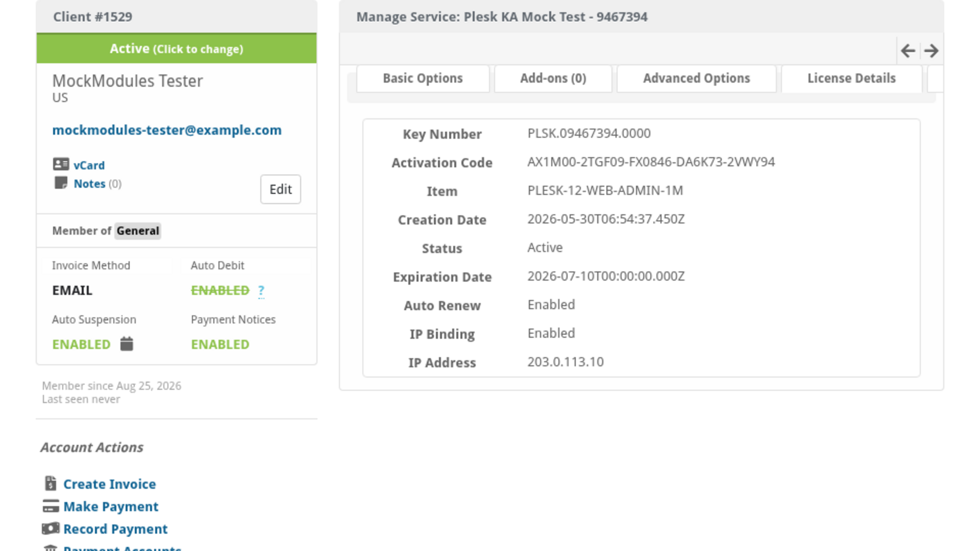The width and height of the screenshot is (980, 551).
Task: Click expiration date 2026-07-10T00:00:00.000Z
Action: point(606,276)
